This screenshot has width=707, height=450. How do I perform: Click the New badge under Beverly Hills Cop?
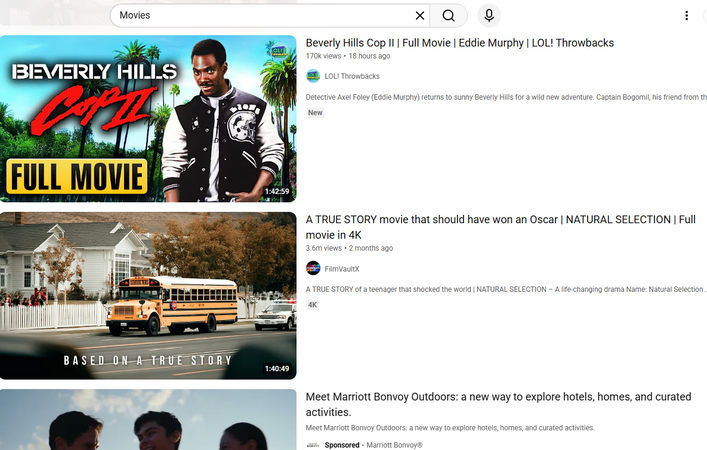[x=315, y=113]
